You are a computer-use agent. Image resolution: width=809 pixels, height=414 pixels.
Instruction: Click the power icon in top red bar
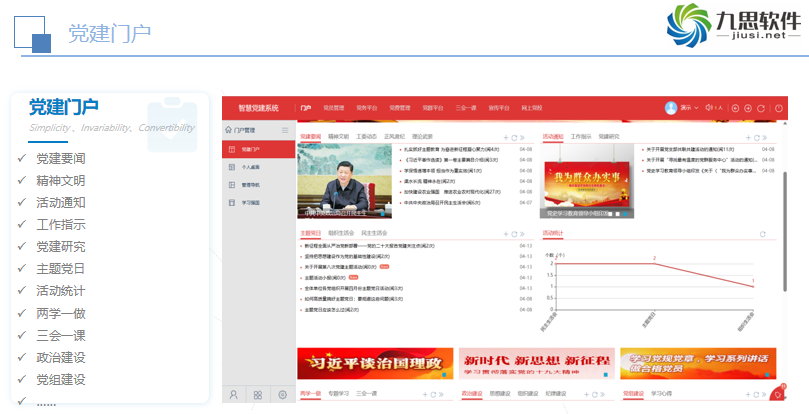tap(778, 107)
